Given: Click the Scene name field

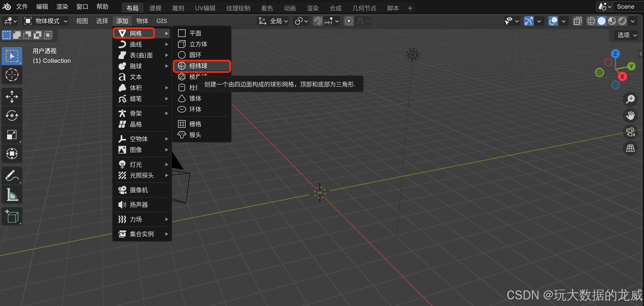Looking at the screenshot, I should [x=625, y=7].
